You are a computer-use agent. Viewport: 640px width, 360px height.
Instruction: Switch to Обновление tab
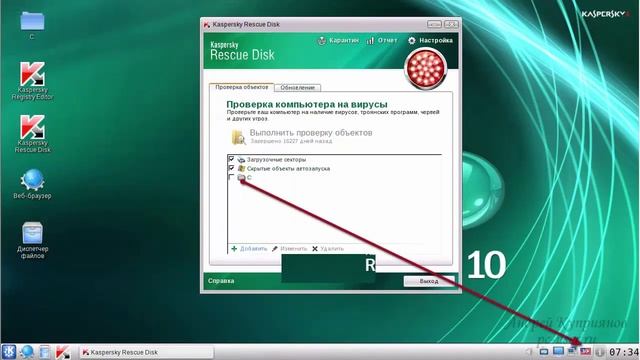point(298,88)
